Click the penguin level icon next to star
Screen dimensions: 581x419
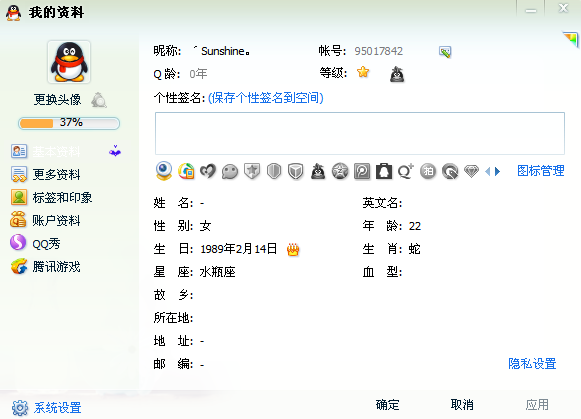click(x=397, y=74)
